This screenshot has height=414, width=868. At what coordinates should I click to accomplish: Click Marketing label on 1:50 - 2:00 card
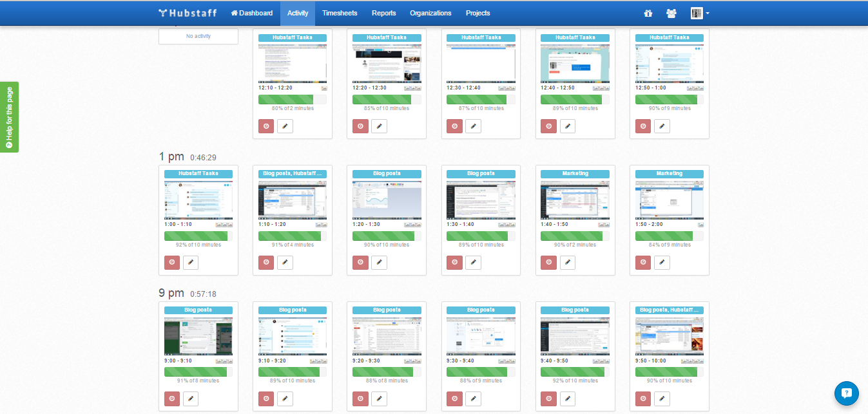pos(670,174)
